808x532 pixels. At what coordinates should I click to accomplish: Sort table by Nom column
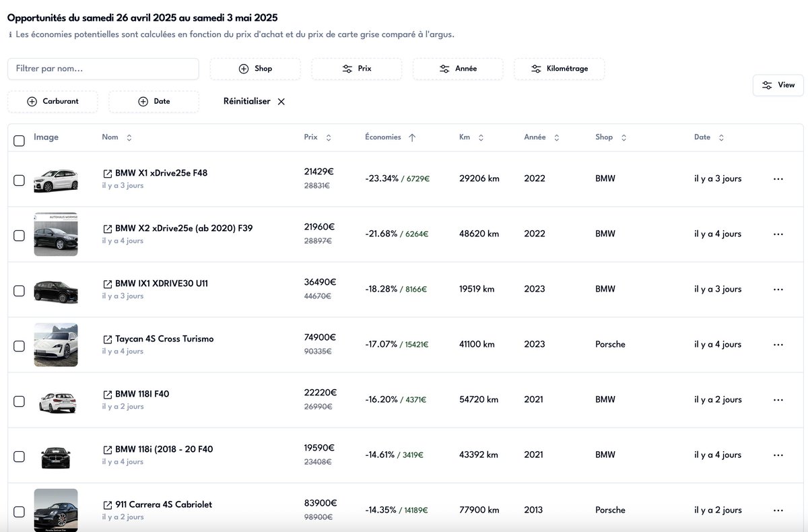[x=117, y=137]
